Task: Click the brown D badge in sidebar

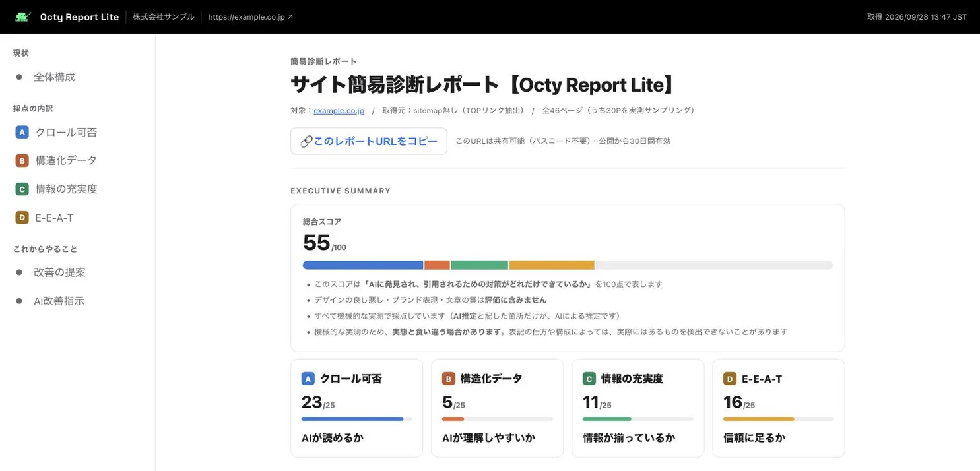Action: click(x=22, y=218)
